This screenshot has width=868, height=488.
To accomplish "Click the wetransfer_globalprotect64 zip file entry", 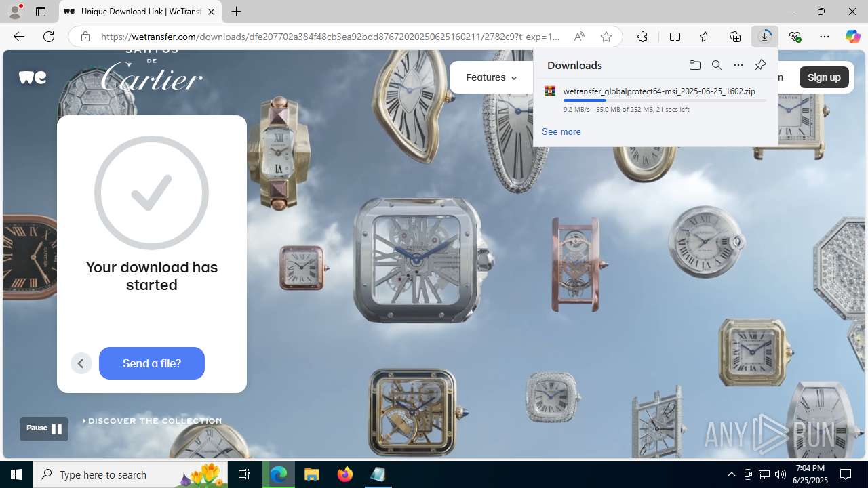I will (655, 99).
